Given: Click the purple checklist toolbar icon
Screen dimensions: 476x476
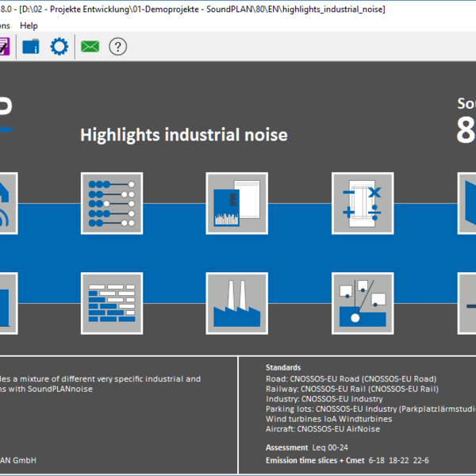Looking at the screenshot, I should [4, 47].
